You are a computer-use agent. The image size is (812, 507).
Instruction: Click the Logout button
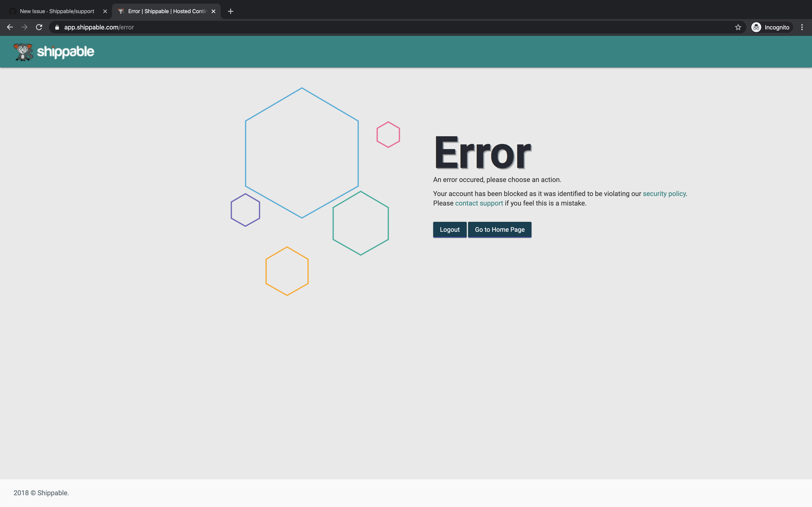tap(449, 229)
